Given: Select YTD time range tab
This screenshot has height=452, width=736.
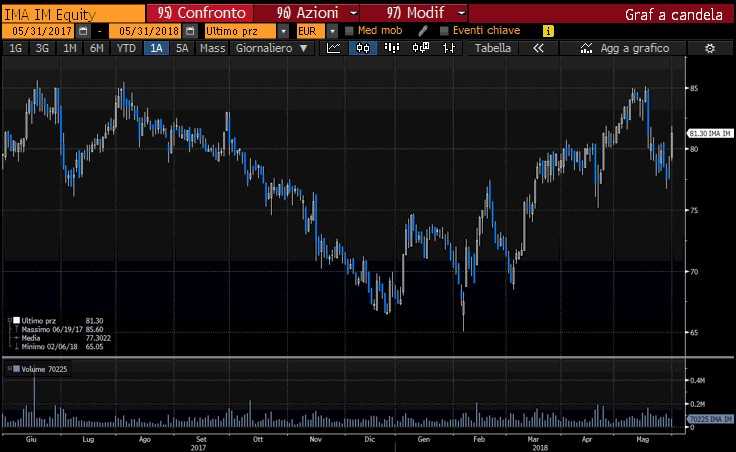Looking at the screenshot, I should [126, 48].
